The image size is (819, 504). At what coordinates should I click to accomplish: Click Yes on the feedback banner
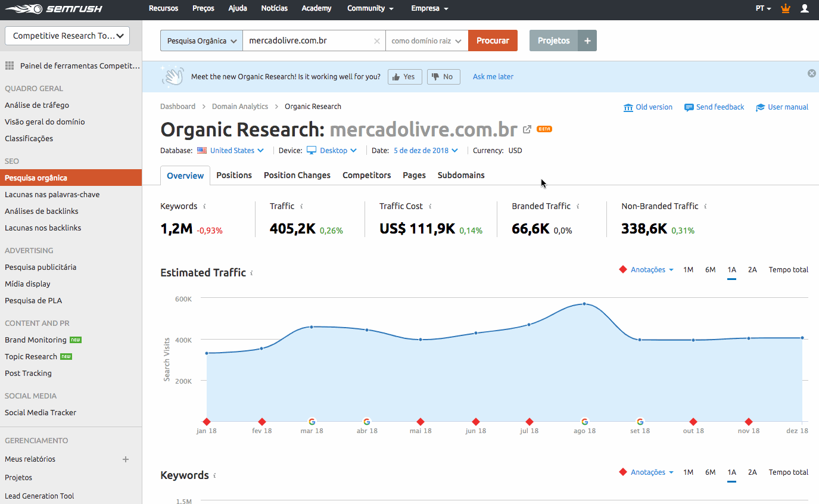pos(404,77)
